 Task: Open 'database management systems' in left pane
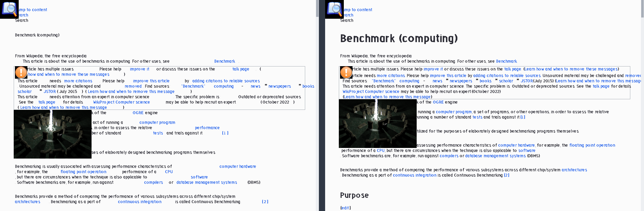point(207,182)
